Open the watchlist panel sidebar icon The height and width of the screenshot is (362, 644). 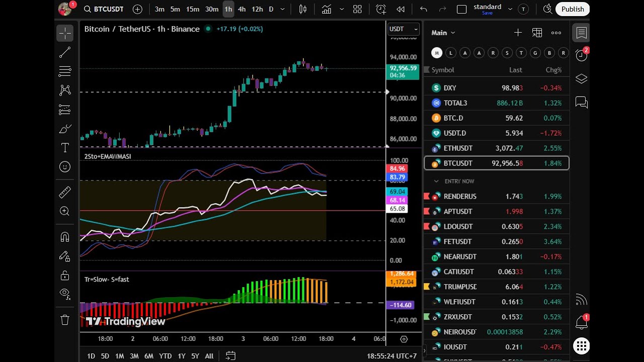pos(582,33)
